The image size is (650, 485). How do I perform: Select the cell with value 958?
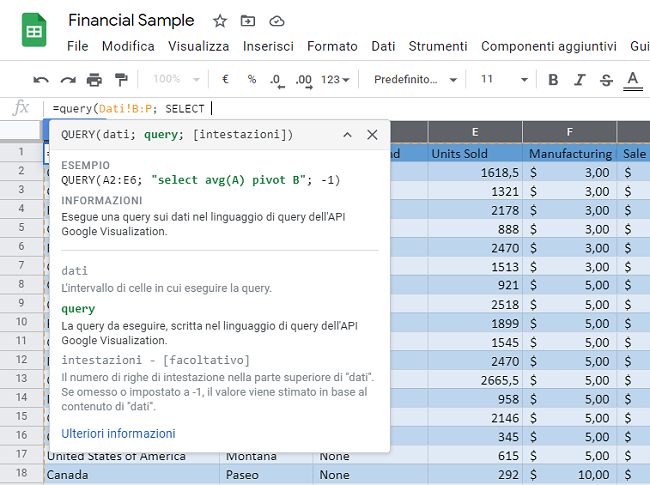tap(475, 399)
